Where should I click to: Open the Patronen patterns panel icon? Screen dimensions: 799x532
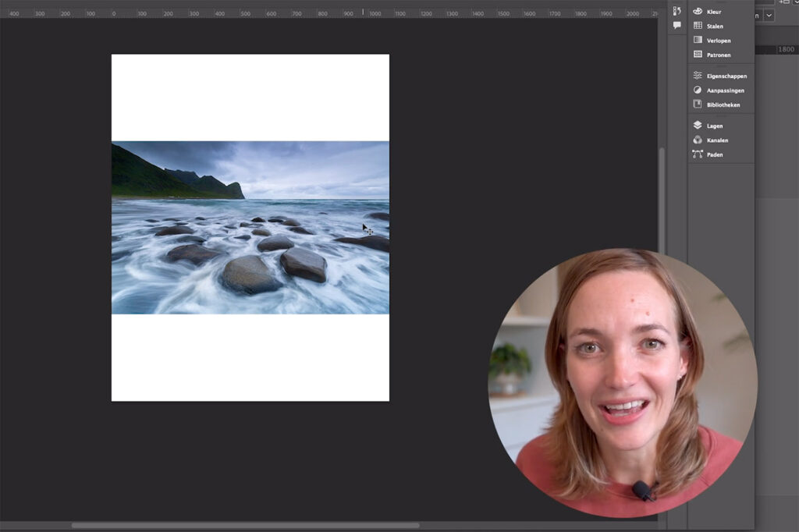pos(698,55)
